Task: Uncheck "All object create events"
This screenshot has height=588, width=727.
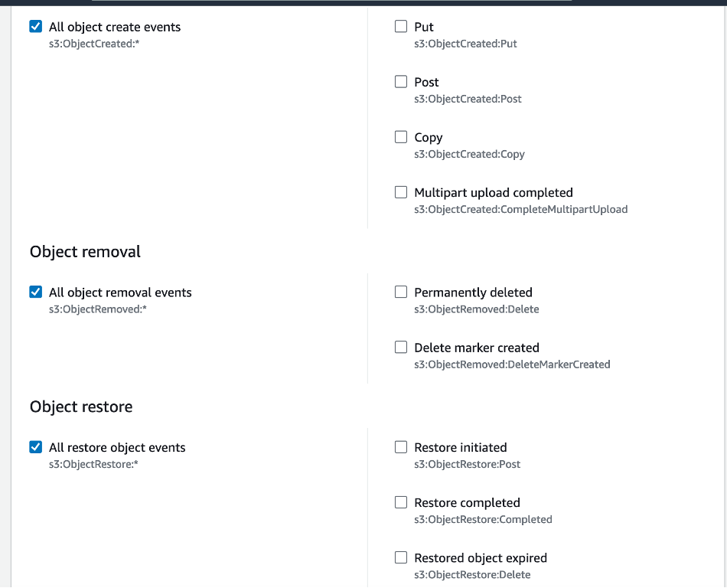Action: point(34,26)
